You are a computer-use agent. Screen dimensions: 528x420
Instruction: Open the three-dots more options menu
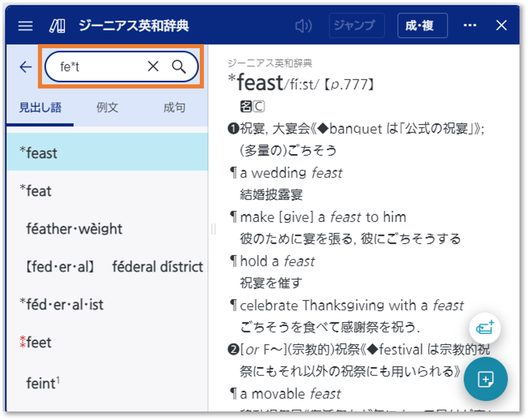click(470, 26)
